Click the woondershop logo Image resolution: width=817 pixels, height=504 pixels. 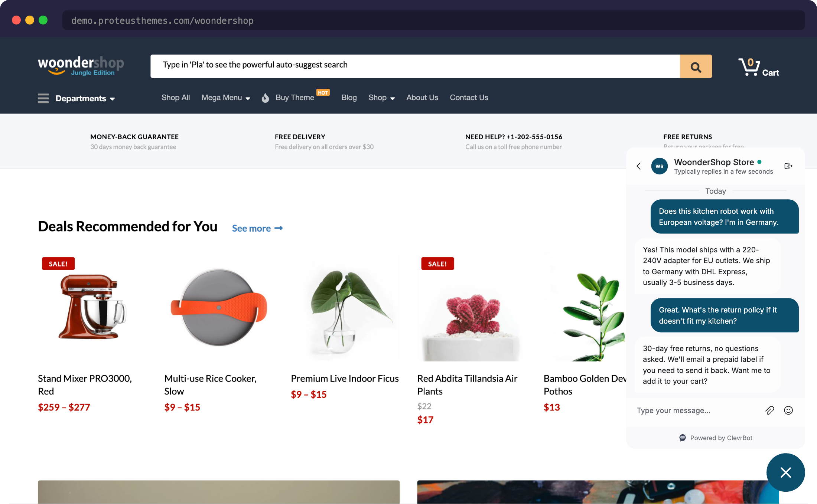click(x=81, y=66)
